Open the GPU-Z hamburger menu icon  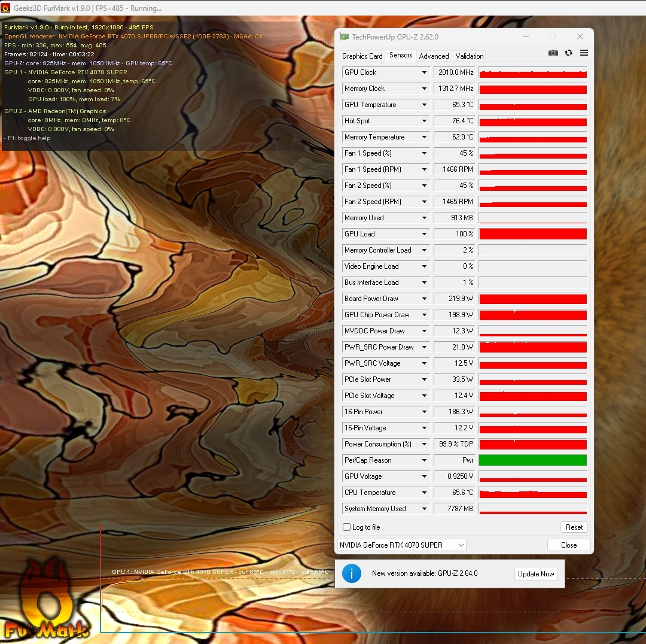[584, 53]
